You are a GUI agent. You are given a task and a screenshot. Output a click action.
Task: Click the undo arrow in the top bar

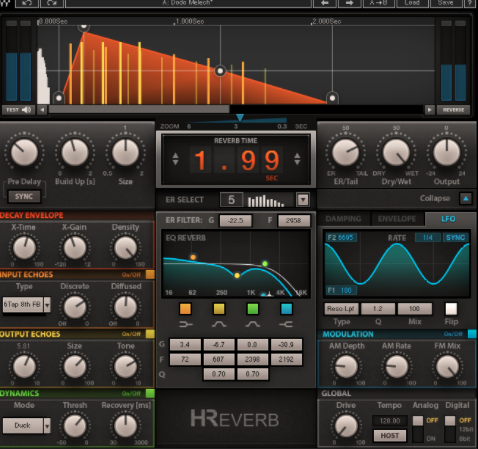26,3
